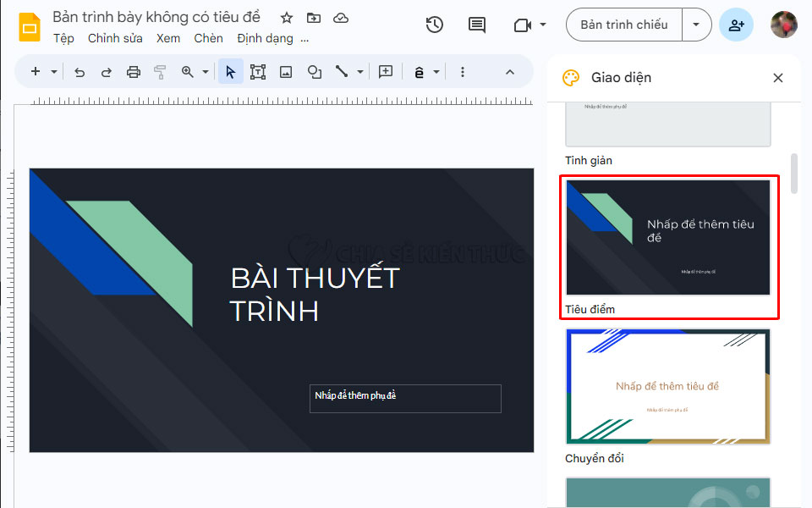
Task: Click the BÀI THUYẾT TRÌNH title
Action: [315, 295]
